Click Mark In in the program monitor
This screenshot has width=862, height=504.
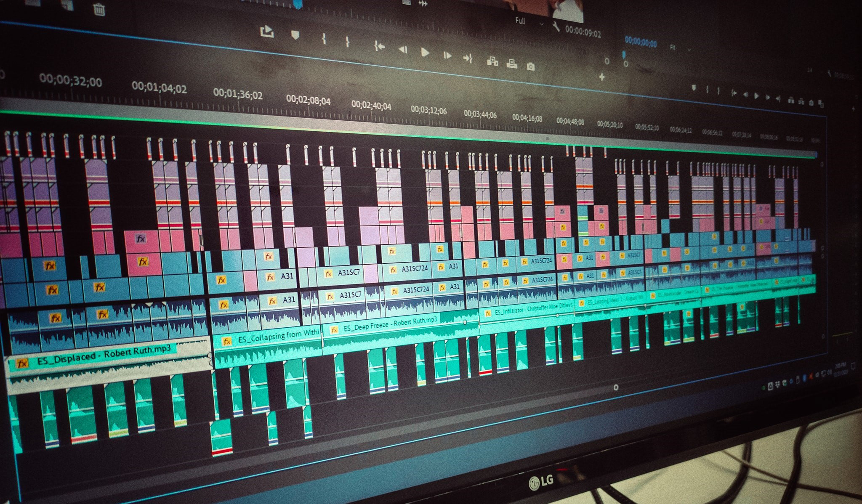click(x=708, y=90)
